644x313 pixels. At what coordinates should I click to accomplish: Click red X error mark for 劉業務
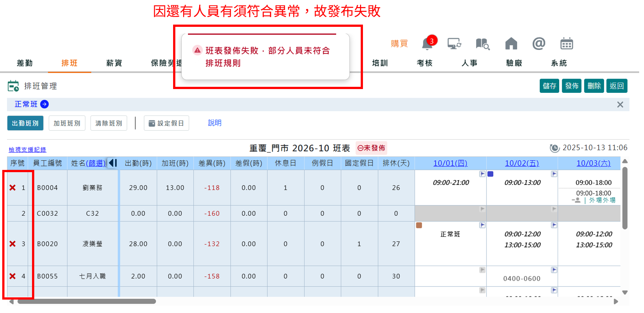(13, 188)
